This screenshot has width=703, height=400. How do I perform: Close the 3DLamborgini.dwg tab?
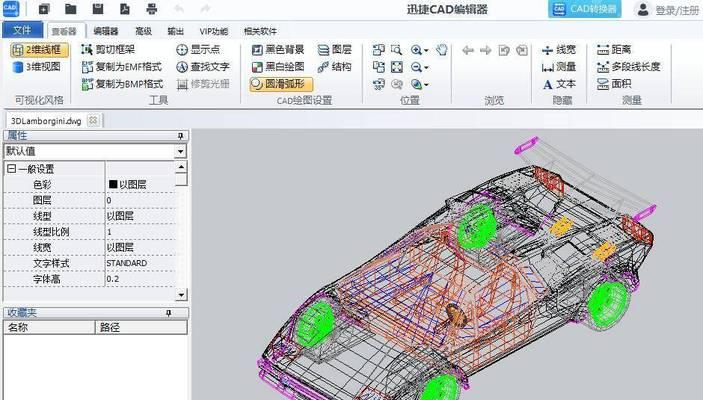click(x=93, y=121)
